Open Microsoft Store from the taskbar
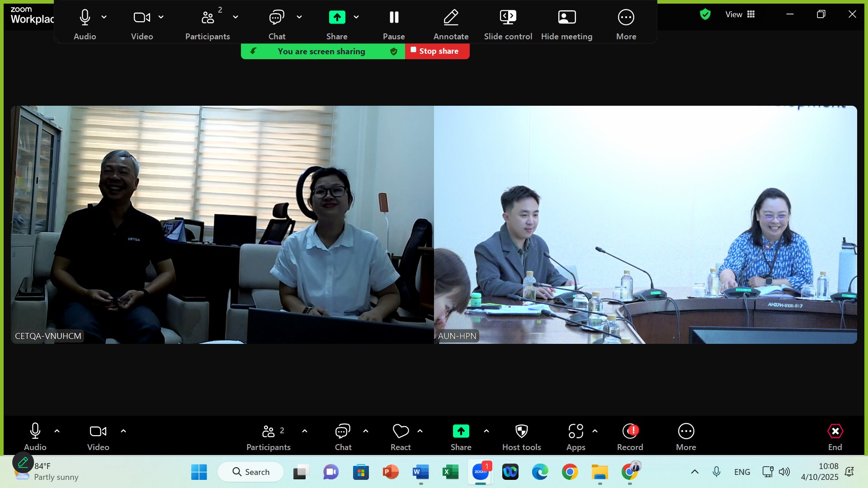The height and width of the screenshot is (488, 868). point(361,472)
